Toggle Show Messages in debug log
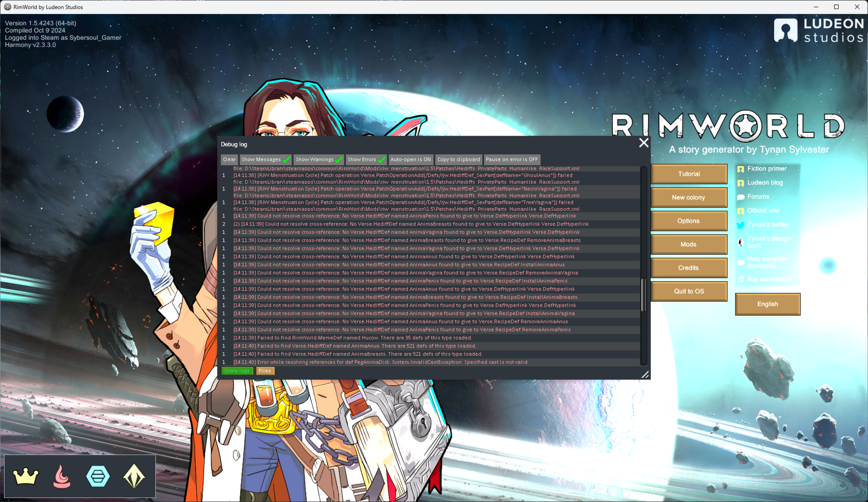 click(x=265, y=159)
